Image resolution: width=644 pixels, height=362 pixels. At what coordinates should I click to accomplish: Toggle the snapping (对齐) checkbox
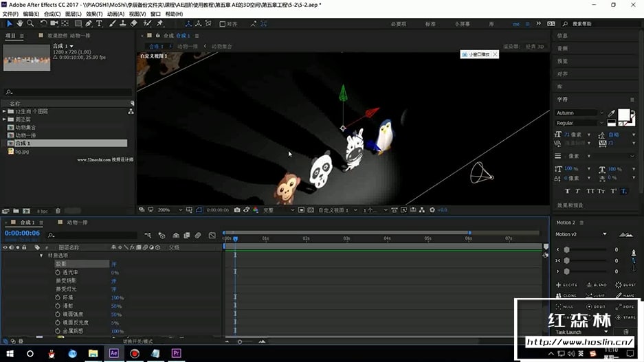(x=222, y=24)
